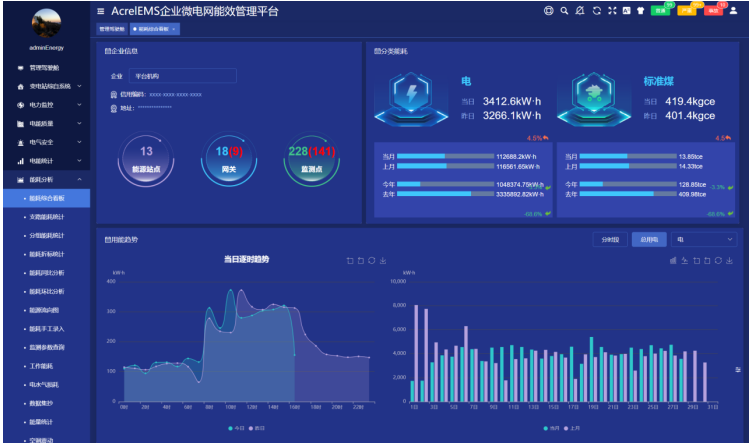Toggle the 昨日 legend on hourly chart
754x447 pixels.
click(256, 428)
